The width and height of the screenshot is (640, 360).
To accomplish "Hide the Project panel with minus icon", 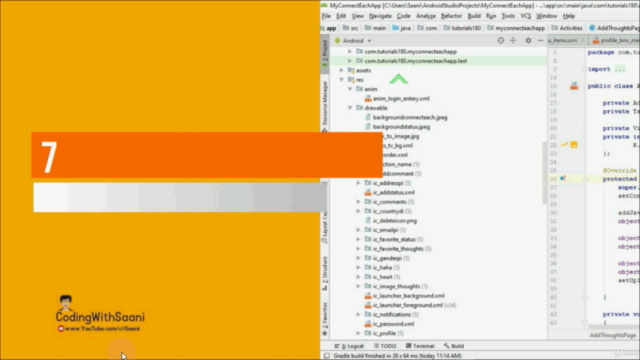I will [x=540, y=40].
